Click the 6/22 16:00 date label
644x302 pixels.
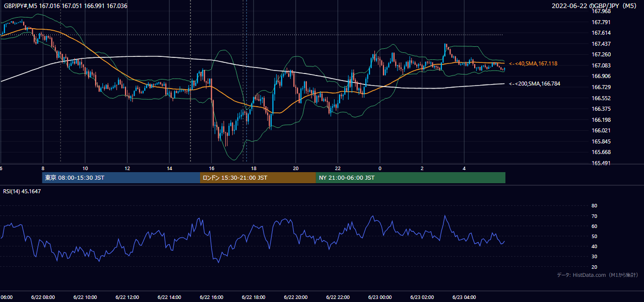(x=211, y=297)
